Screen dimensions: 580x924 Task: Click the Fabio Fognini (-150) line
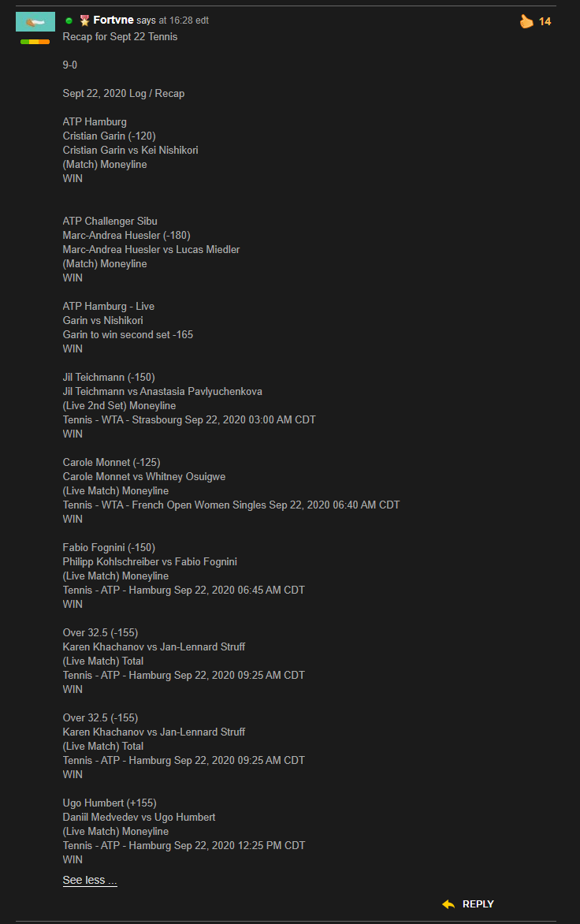pyautogui.click(x=109, y=547)
